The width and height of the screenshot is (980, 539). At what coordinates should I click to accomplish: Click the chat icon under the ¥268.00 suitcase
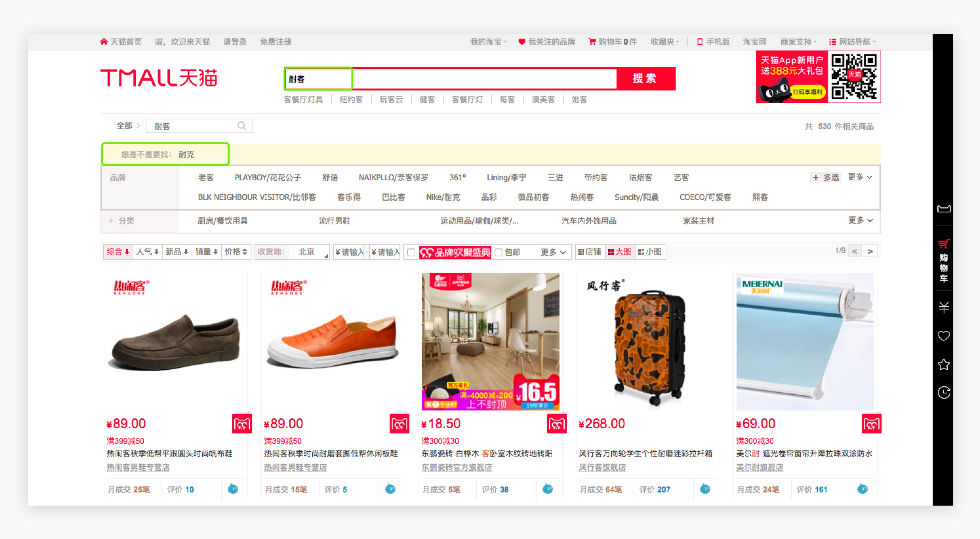pyautogui.click(x=705, y=489)
